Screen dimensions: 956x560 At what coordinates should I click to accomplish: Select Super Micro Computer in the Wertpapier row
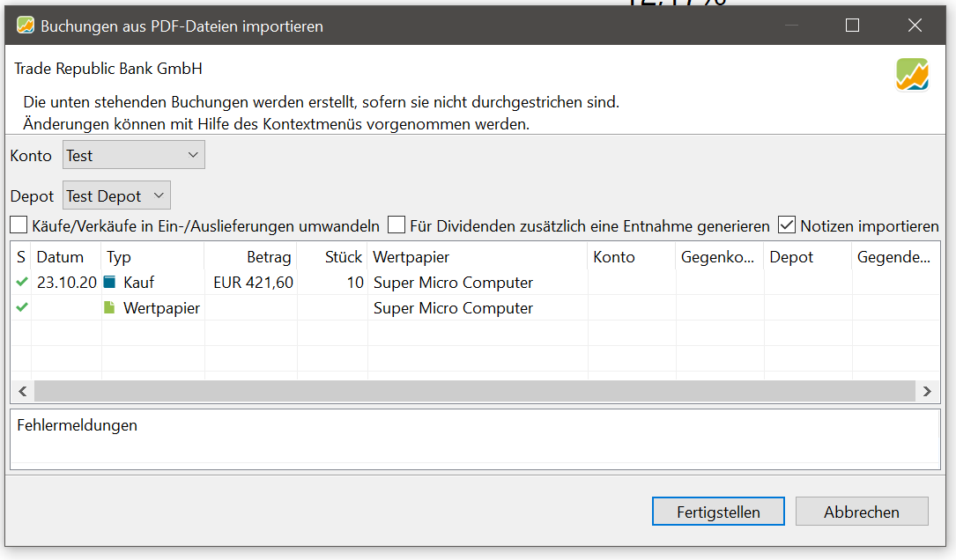pos(453,307)
